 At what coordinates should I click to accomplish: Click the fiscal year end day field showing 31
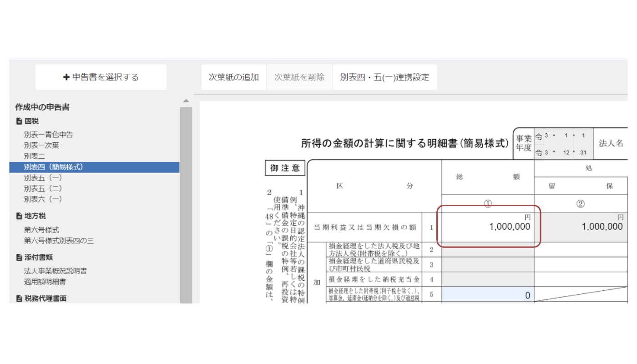(583, 152)
